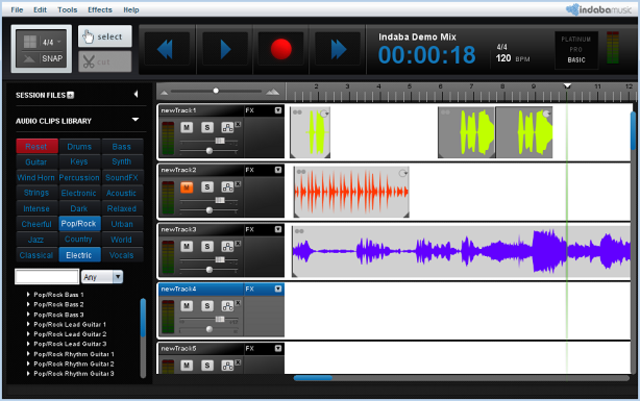640x401 pixels.
Task: Activate the select hand tool
Action: tap(104, 37)
